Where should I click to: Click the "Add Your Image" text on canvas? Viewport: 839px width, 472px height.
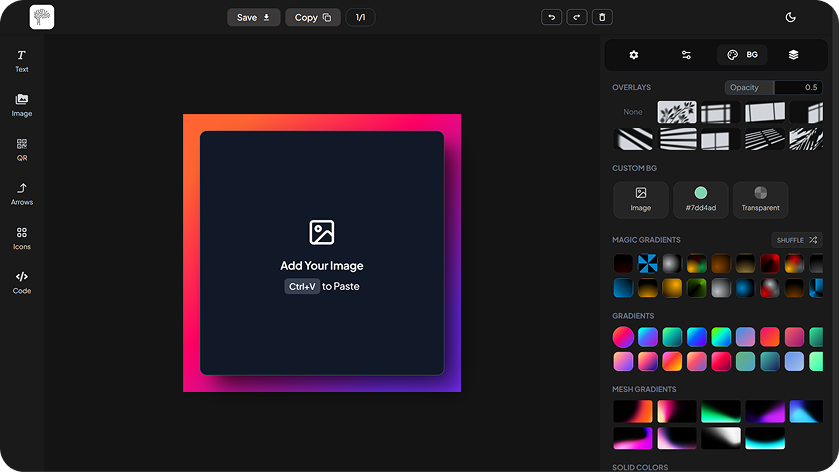(x=322, y=265)
